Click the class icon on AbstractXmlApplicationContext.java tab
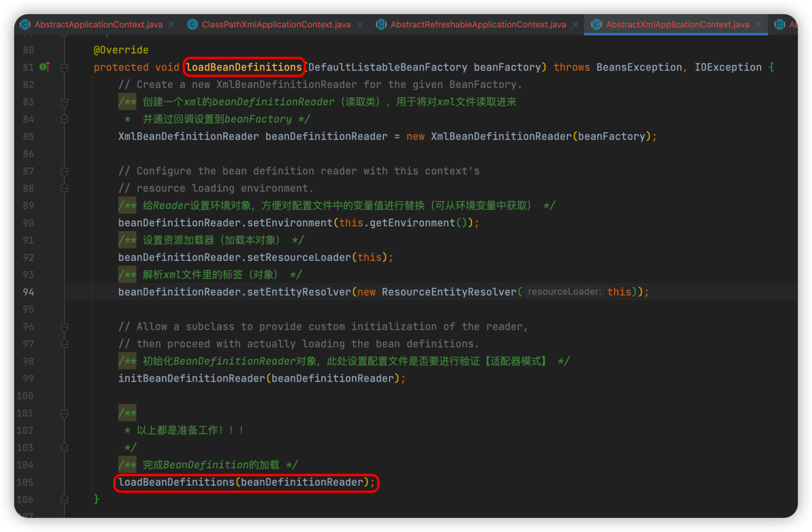The width and height of the screenshot is (812, 532). [x=596, y=24]
